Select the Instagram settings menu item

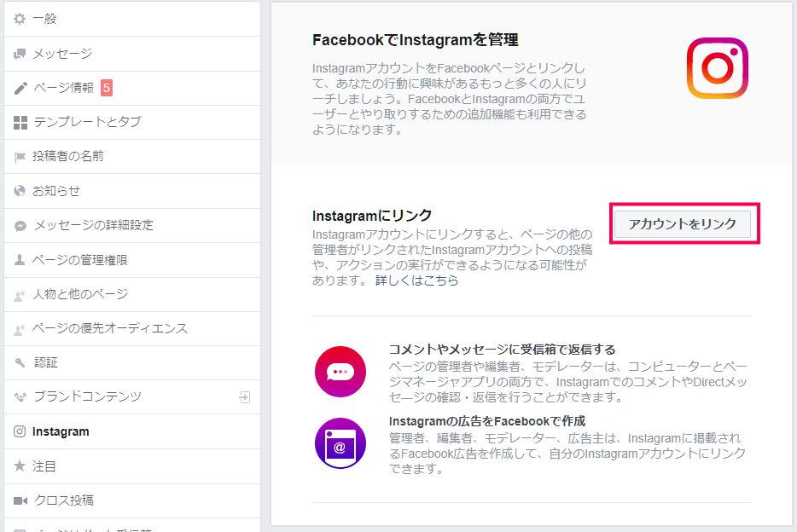(x=61, y=431)
